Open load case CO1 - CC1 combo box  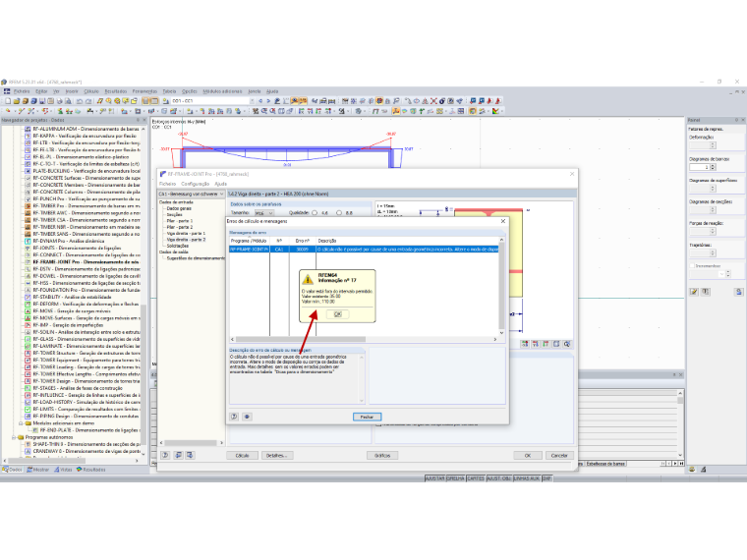tap(213, 101)
